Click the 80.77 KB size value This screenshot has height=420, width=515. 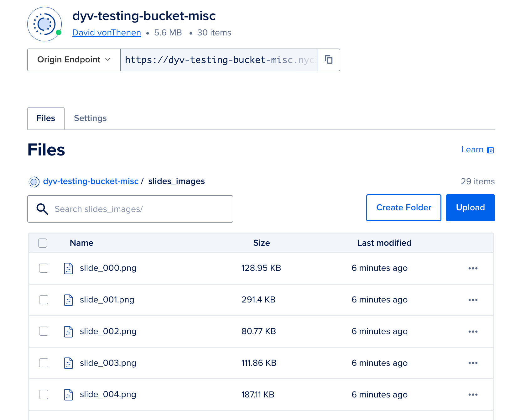(259, 331)
